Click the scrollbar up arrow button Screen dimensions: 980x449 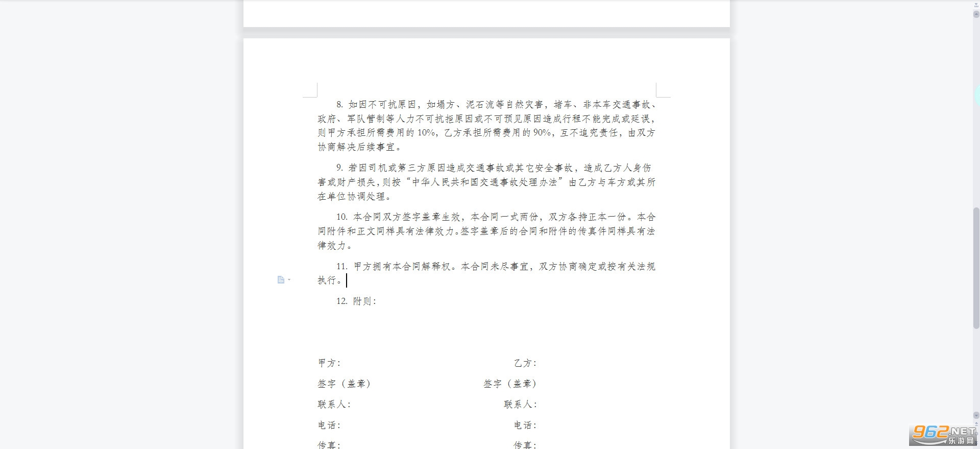pyautogui.click(x=976, y=14)
